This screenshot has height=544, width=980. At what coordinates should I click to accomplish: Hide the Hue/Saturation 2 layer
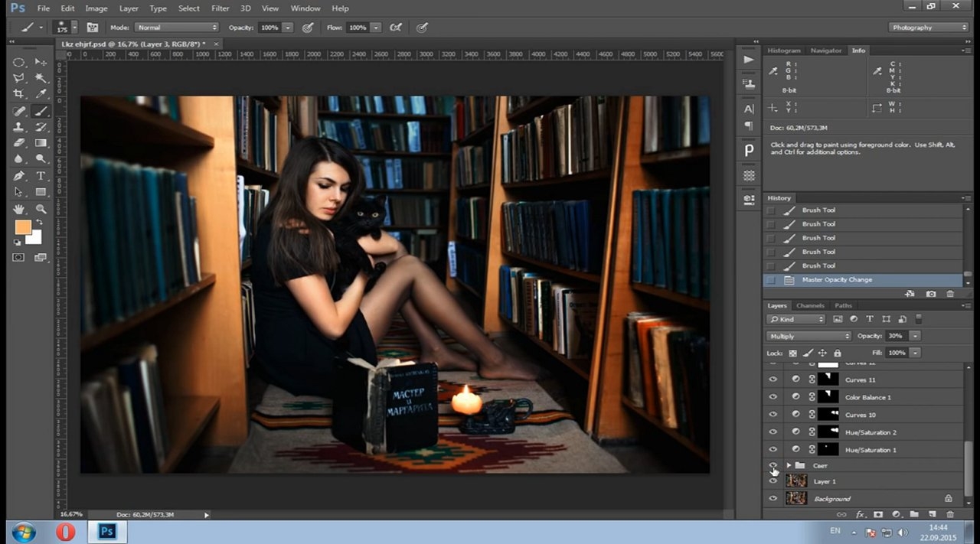coord(773,432)
